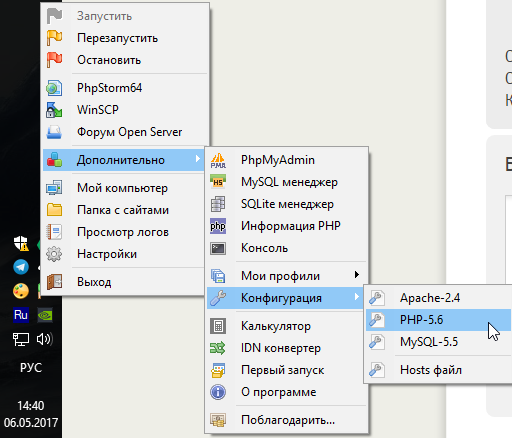Screen dimensions: 512x438
Task: Open the volume speaker tray icon
Action: coord(44,339)
